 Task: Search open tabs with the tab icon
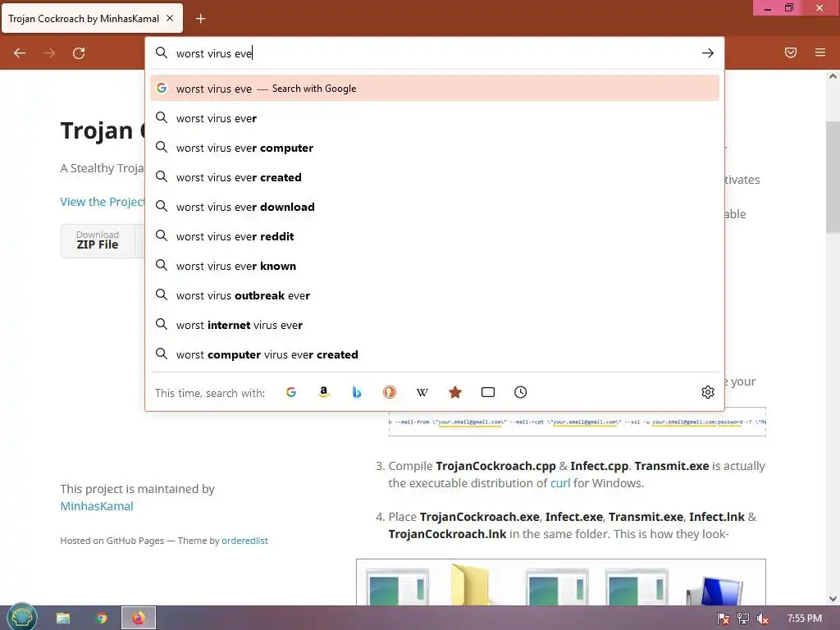click(487, 392)
